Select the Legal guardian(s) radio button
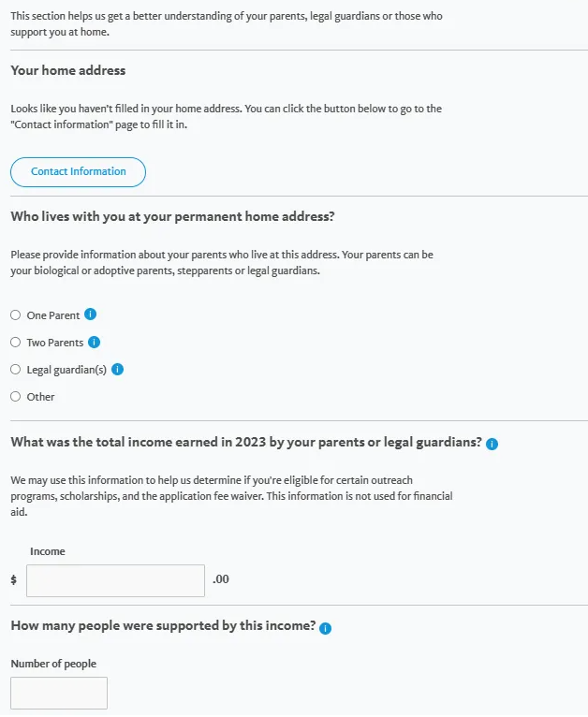This screenshot has height=717, width=588. [x=15, y=370]
